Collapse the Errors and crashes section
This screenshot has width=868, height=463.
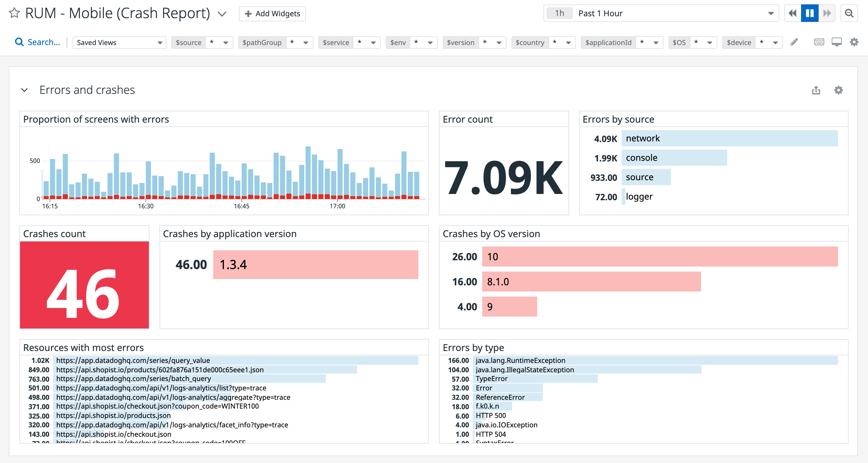point(24,90)
